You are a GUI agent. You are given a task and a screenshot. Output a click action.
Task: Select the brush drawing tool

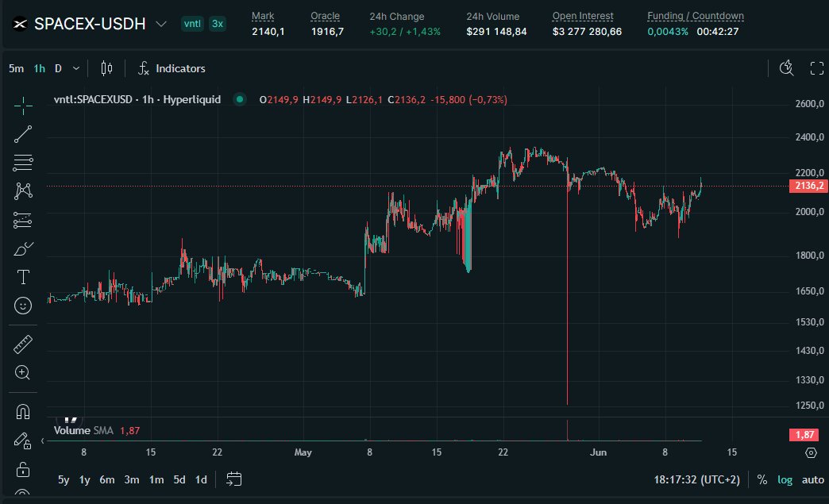[x=23, y=248]
